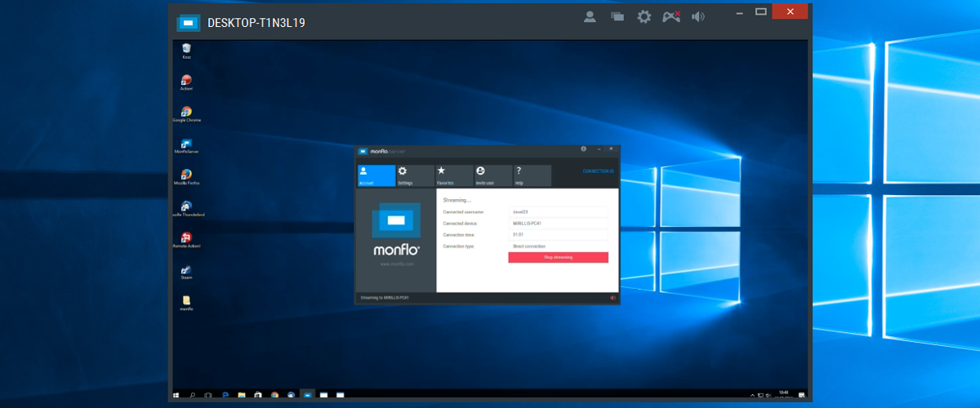Open Task View on remote taskbar
Viewport: 980px width, 408px height.
[207, 395]
